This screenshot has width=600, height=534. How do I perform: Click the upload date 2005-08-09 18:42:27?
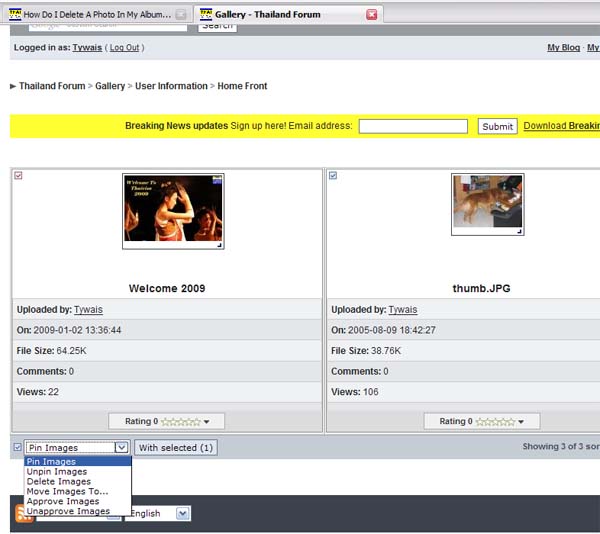[392, 330]
